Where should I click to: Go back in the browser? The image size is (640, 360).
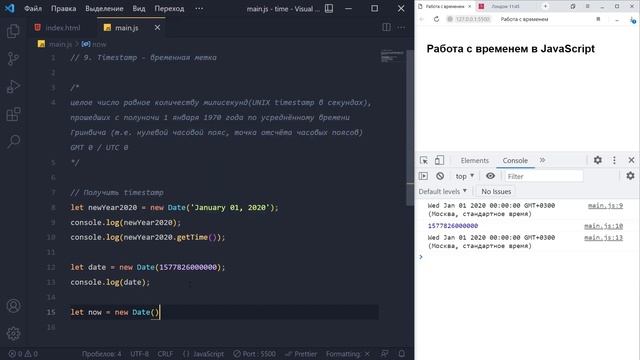click(x=422, y=19)
